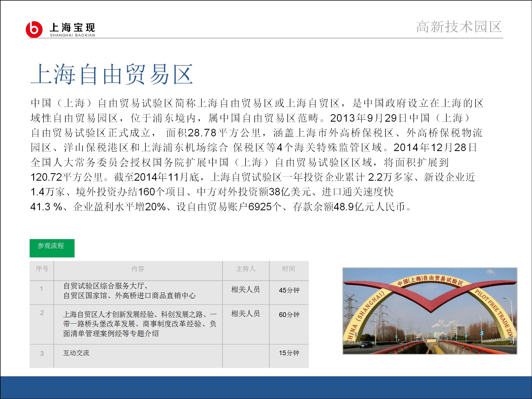Screen dimensions: 532x399
Task: Click the 高新技术园区 header label
Action: point(459,27)
